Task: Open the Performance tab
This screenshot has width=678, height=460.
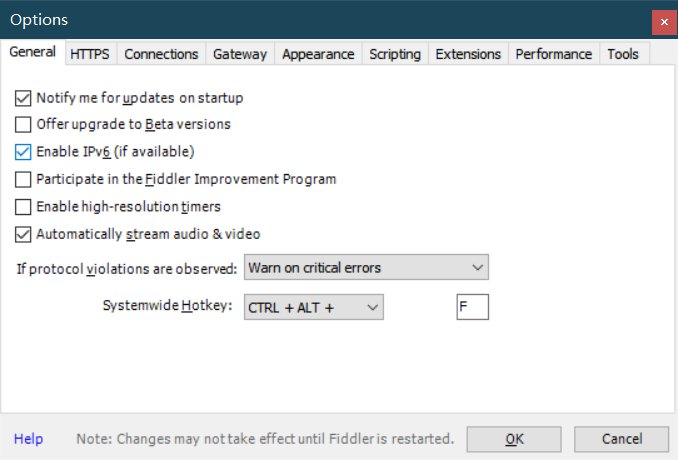Action: (x=554, y=54)
